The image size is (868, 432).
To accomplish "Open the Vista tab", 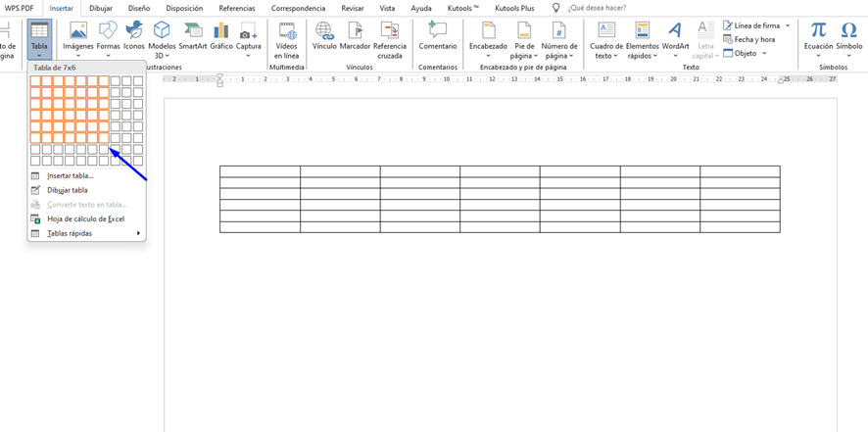I will [x=388, y=8].
